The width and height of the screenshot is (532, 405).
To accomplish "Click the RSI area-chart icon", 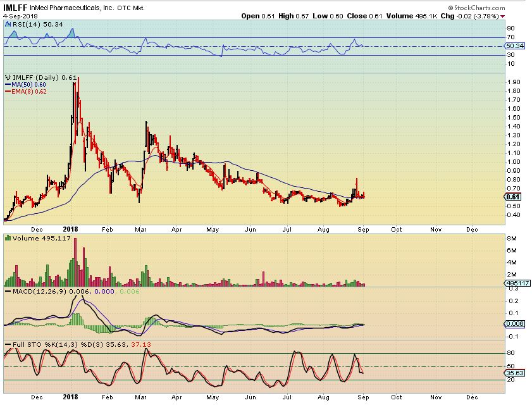I will click(8, 24).
